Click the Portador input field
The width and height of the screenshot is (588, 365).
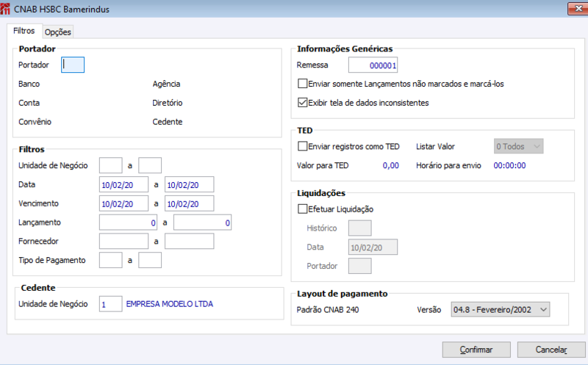tap(73, 65)
